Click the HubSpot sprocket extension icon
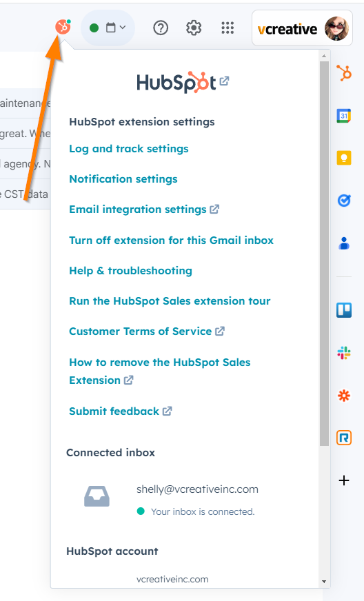The image size is (364, 601). pyautogui.click(x=63, y=27)
